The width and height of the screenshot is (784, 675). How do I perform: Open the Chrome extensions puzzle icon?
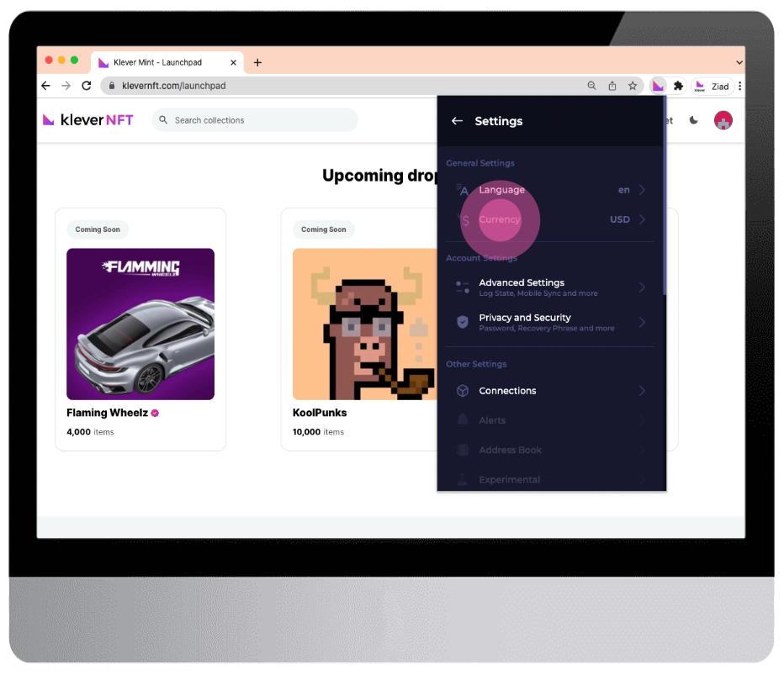pos(678,85)
